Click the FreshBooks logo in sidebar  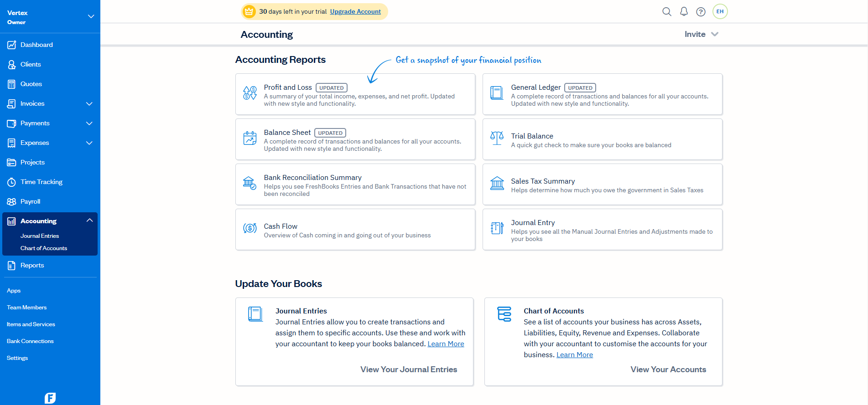coord(50,398)
